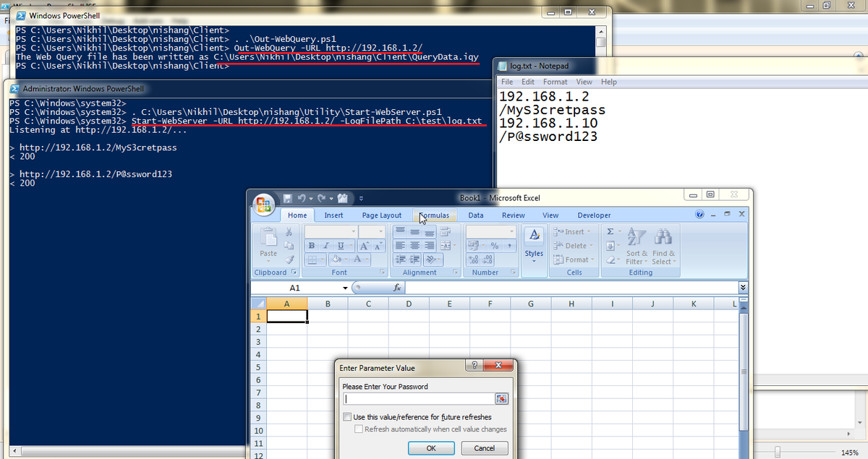Check Use this value/reference for future refreshes

click(346, 417)
